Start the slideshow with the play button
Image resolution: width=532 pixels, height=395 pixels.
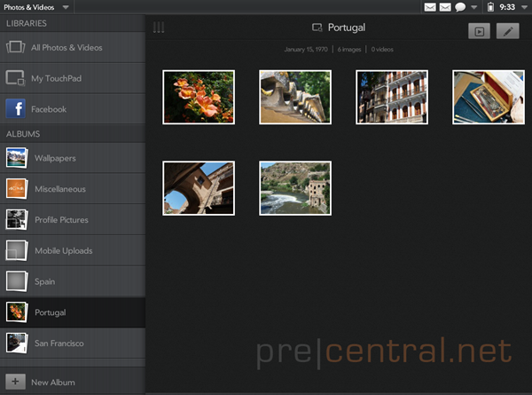479,31
